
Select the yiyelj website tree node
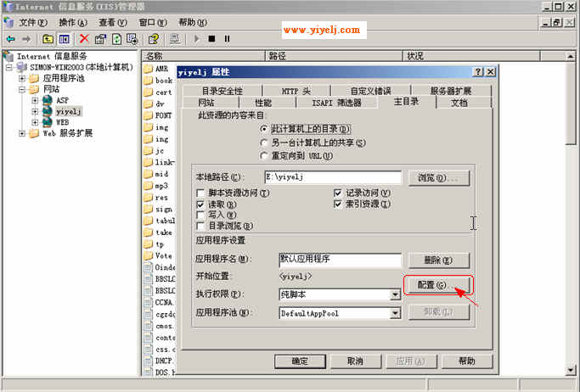coord(69,111)
